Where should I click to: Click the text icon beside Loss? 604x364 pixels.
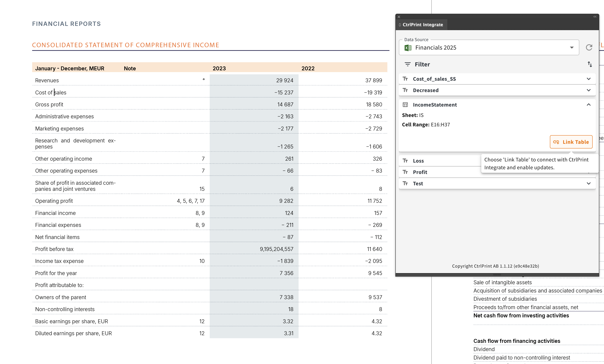(405, 161)
